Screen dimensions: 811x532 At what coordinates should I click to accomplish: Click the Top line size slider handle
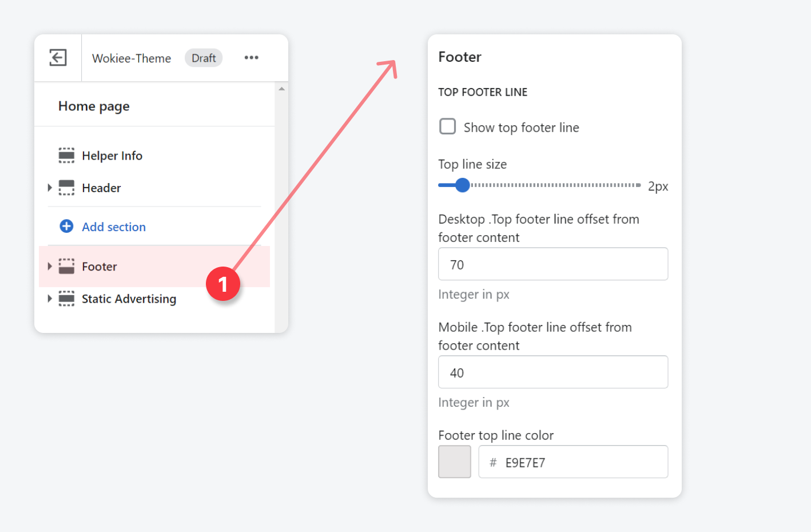coord(462,185)
